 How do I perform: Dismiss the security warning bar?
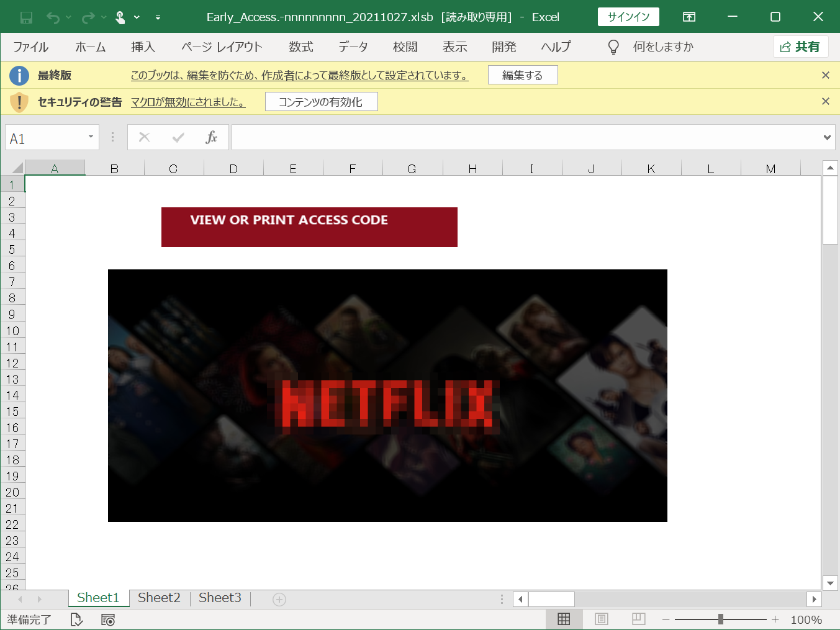point(826,101)
